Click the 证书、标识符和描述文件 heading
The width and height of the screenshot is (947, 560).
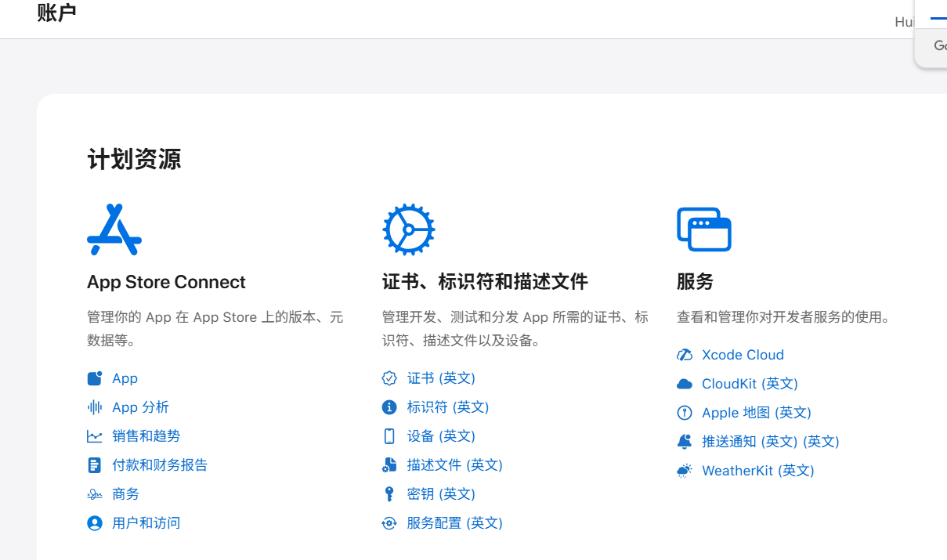[x=485, y=282]
